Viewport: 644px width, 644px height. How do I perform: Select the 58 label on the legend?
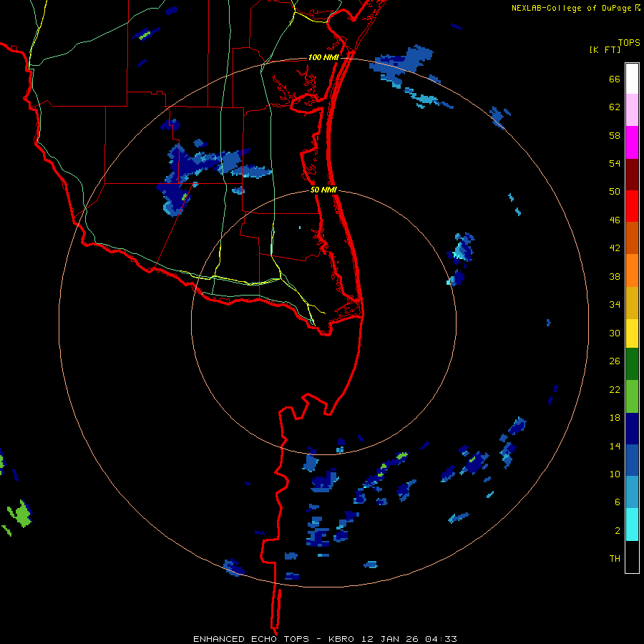[x=615, y=135]
